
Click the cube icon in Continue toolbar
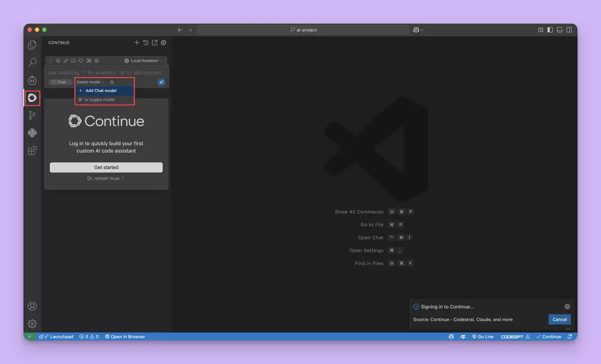[58, 61]
